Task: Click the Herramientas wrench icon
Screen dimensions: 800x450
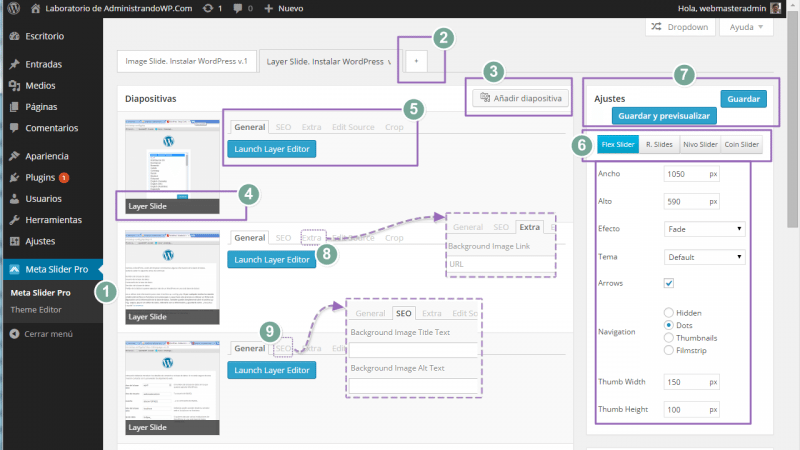Action: pyautogui.click(x=14, y=220)
